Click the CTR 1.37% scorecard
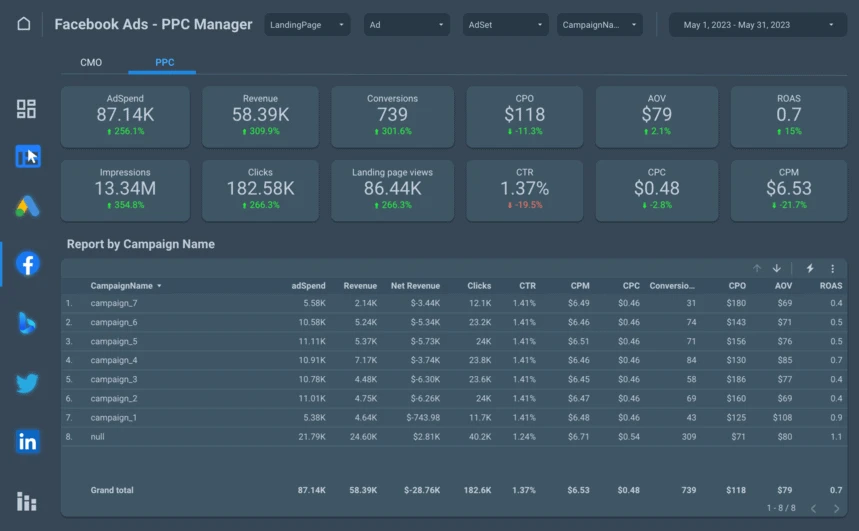Image resolution: width=859 pixels, height=531 pixels. pos(524,190)
